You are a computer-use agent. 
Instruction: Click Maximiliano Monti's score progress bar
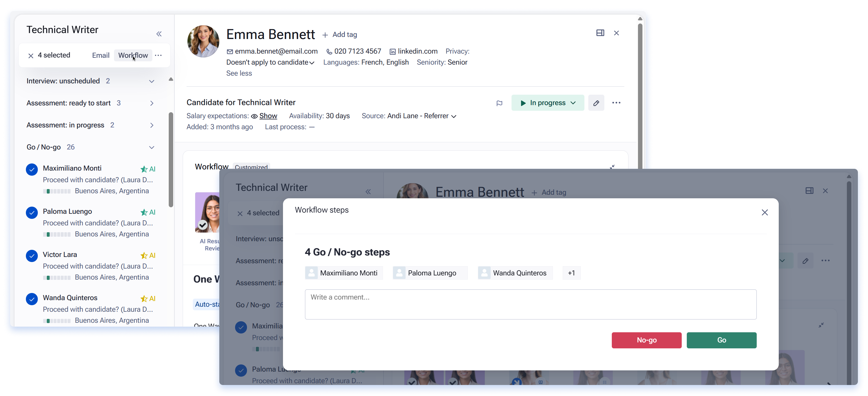tap(57, 191)
